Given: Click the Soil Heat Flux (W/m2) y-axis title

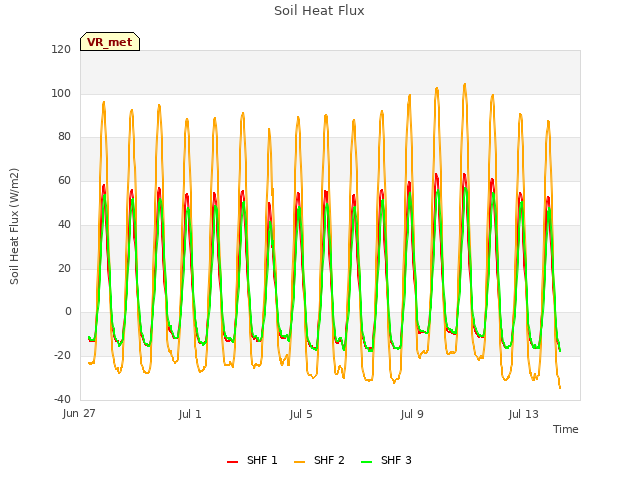Looking at the screenshot, I should pos(15,226).
